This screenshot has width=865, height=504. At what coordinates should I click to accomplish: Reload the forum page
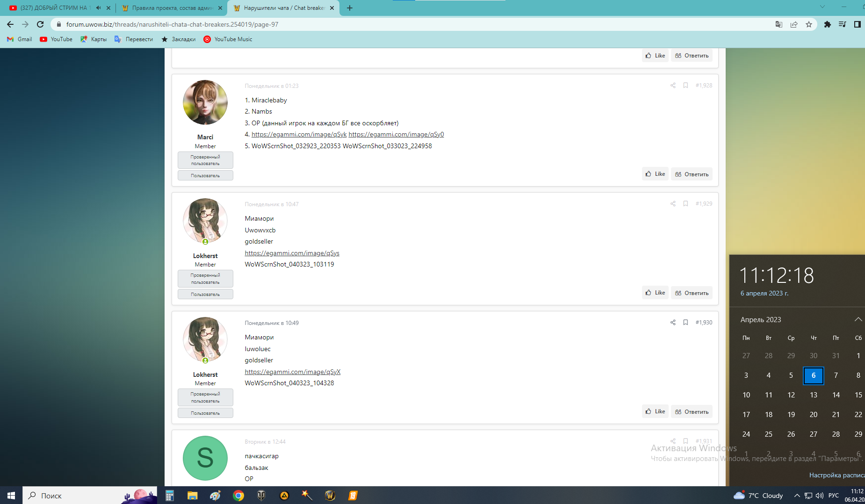pos(40,24)
